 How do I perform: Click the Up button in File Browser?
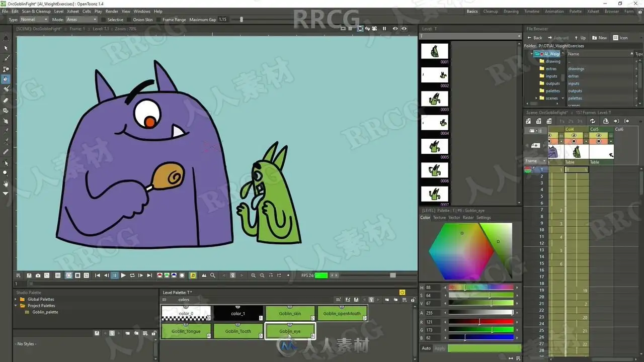[580, 38]
